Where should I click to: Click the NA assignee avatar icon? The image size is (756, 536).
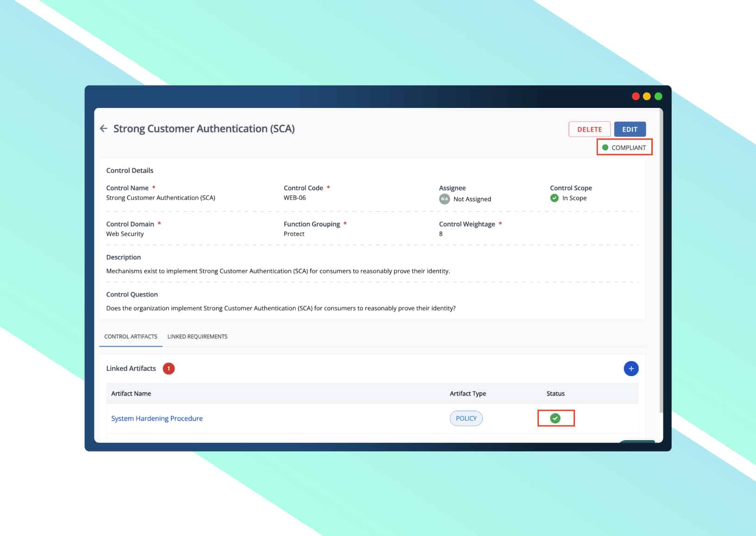click(x=444, y=199)
